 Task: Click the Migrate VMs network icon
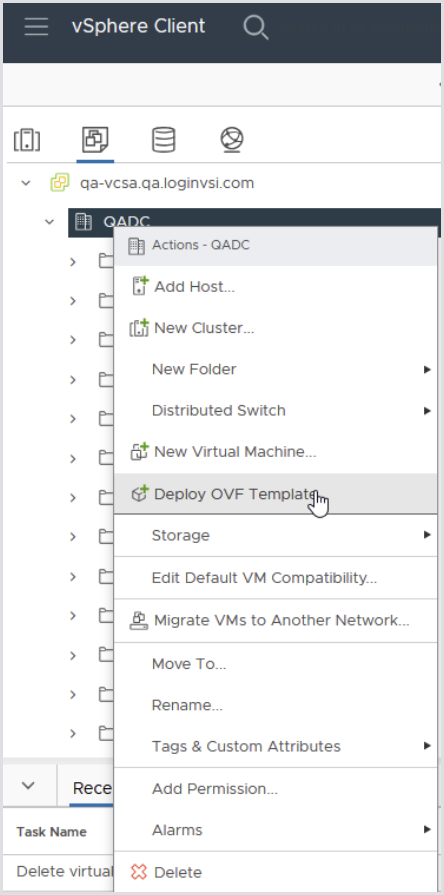pos(139,620)
